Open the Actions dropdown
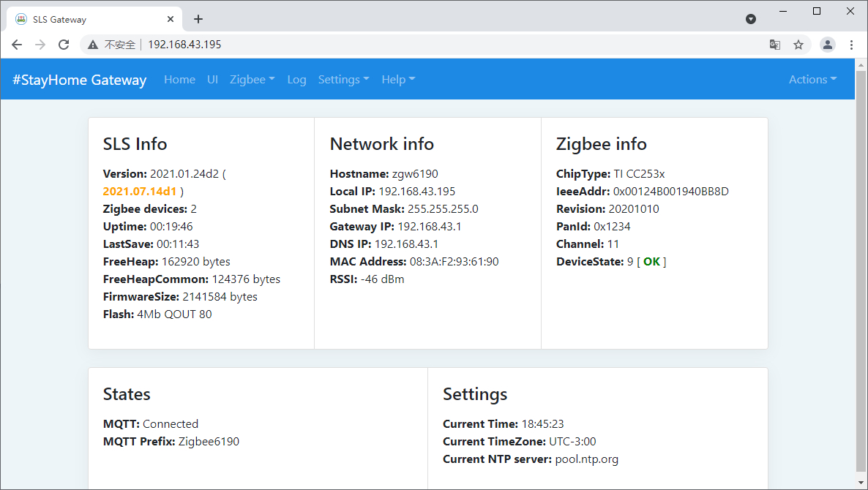868x490 pixels. (812, 80)
